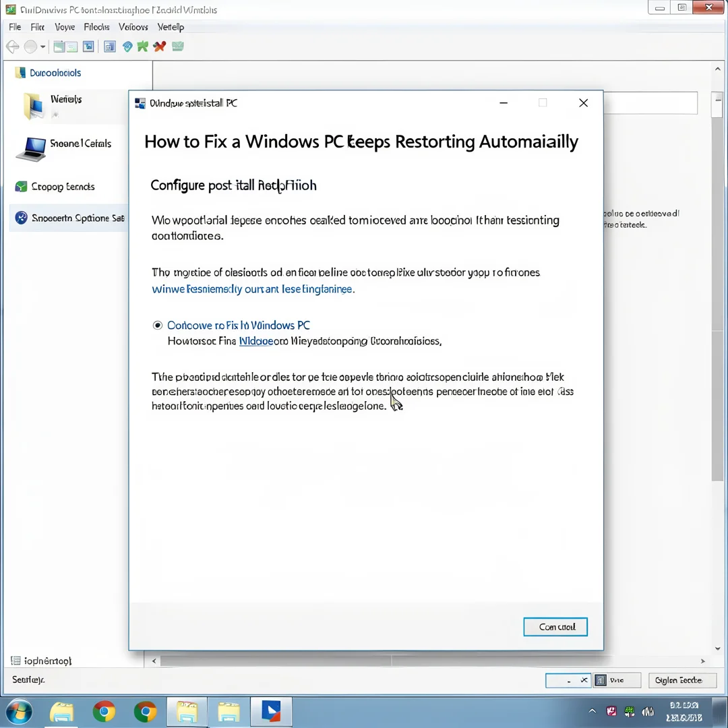Click the green picture pane toolbar icon
This screenshot has width=728, height=728.
[59, 47]
